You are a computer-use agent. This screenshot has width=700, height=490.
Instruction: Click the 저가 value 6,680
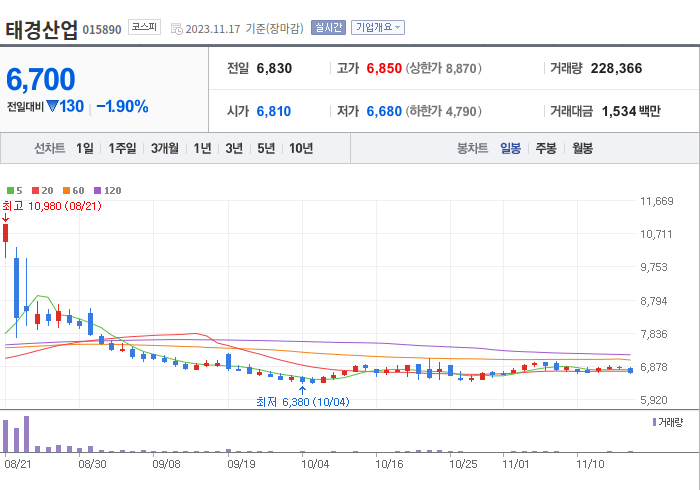(x=384, y=111)
